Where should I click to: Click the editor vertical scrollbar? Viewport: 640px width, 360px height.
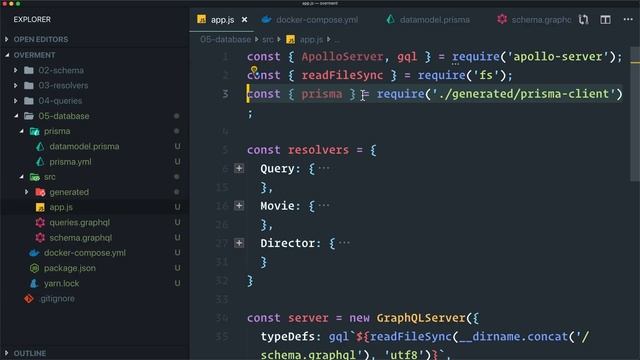[x=635, y=114]
